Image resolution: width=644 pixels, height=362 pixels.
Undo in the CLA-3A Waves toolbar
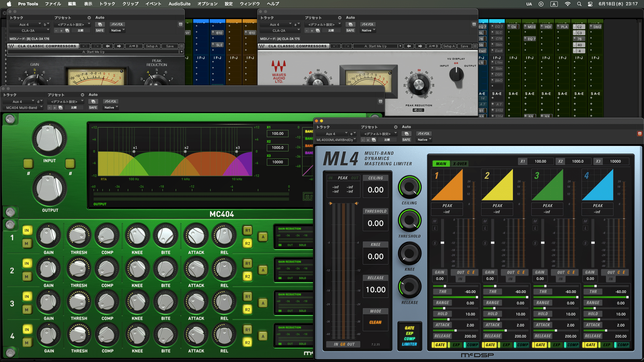click(x=85, y=46)
